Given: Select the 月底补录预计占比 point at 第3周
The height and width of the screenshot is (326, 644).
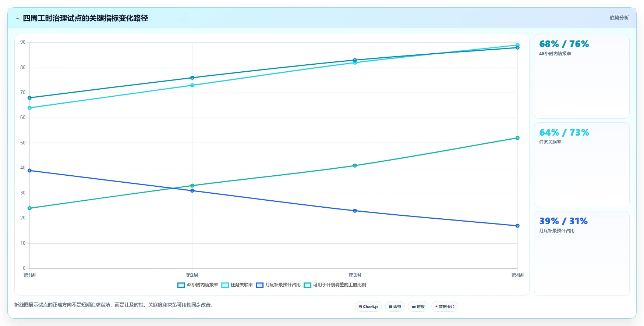Looking at the screenshot, I should (355, 211).
